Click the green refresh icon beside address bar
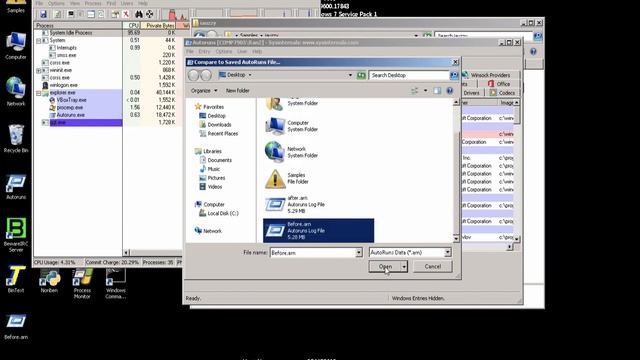Viewport: 640px width, 360px height. click(361, 75)
